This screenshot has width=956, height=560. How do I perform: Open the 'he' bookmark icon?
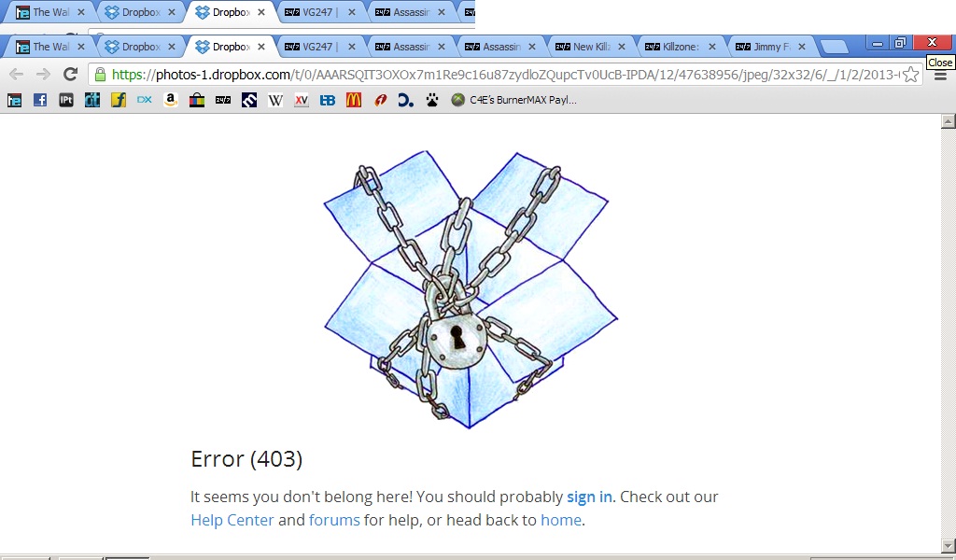pyautogui.click(x=14, y=100)
